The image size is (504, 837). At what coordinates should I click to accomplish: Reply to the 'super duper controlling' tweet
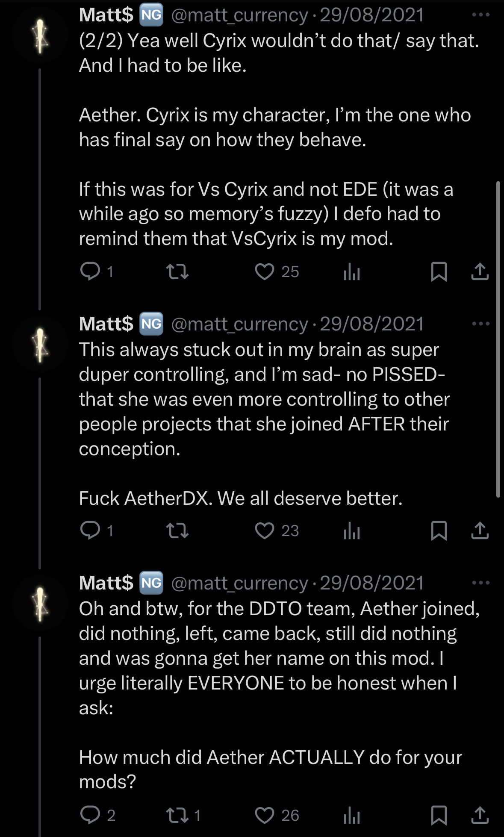coord(90,530)
